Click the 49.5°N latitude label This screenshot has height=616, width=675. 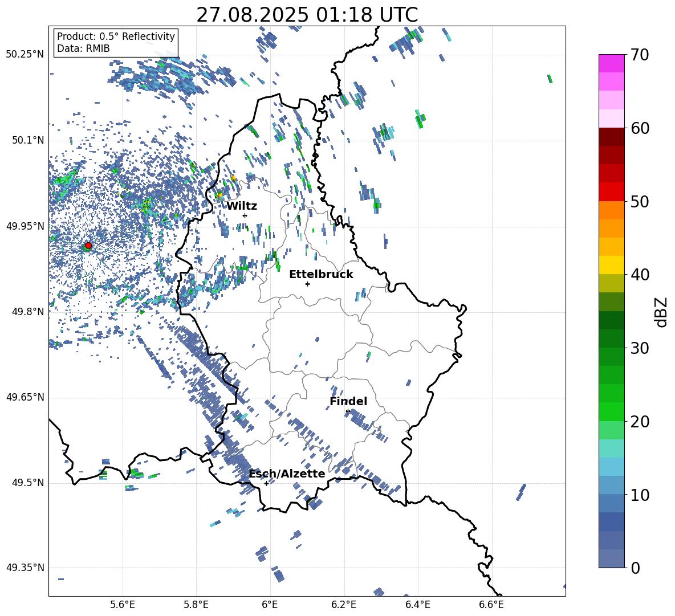coord(27,483)
